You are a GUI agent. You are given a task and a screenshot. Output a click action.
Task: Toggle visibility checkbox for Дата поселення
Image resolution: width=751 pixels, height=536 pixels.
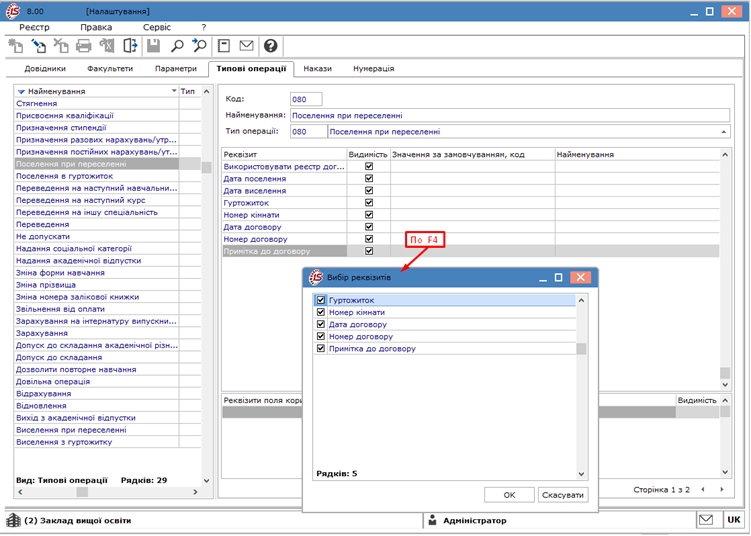tap(369, 178)
